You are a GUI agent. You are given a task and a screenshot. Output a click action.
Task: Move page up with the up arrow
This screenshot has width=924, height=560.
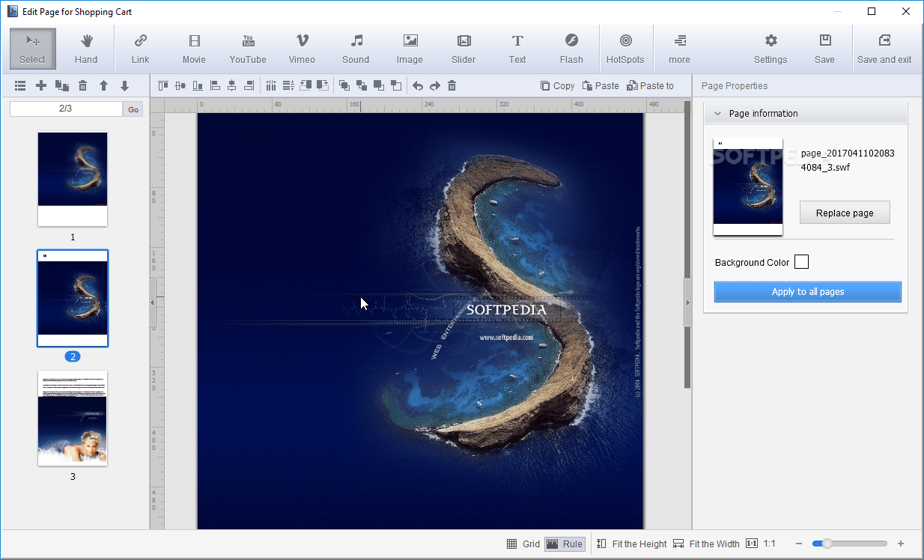(104, 86)
